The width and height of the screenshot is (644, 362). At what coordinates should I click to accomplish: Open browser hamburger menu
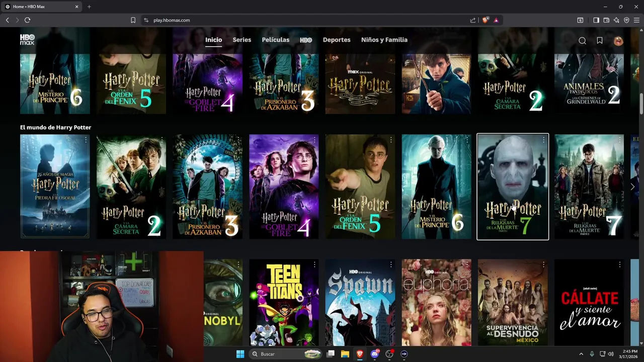pos(636,20)
